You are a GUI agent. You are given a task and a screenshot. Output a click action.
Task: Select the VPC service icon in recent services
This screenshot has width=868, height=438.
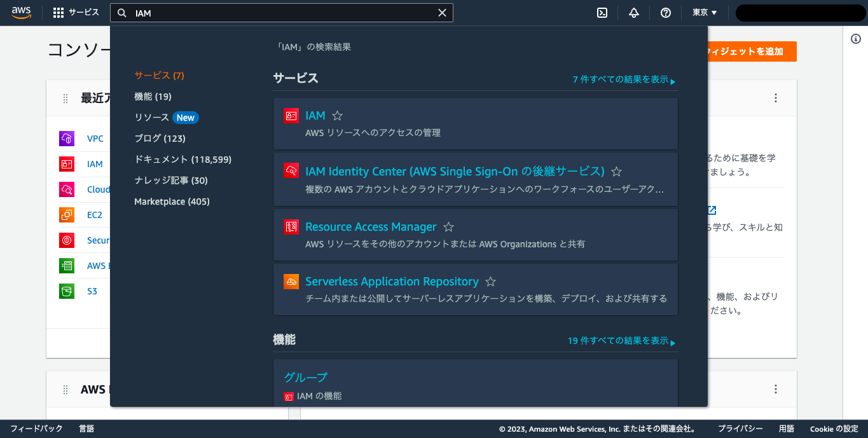[66, 138]
